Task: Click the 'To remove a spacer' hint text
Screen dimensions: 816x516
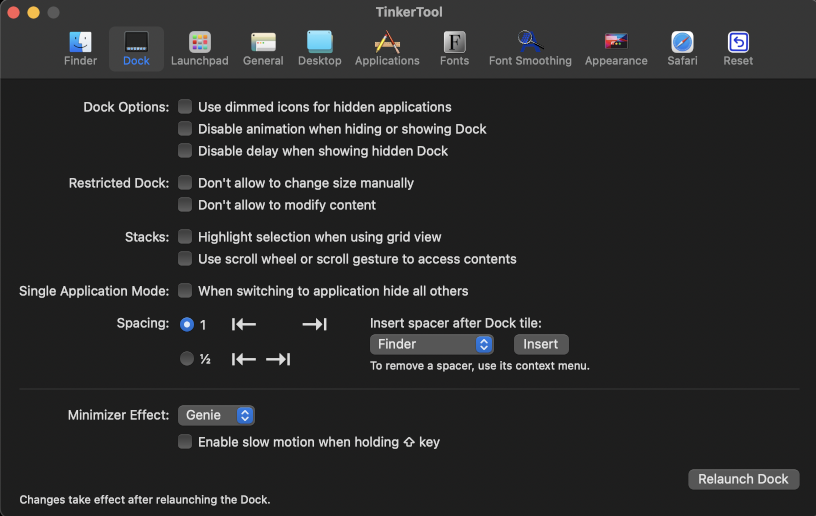Action: pyautogui.click(x=480, y=366)
